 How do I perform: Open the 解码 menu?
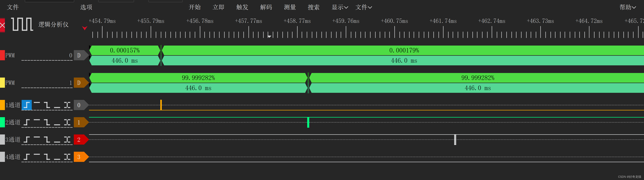[266, 7]
